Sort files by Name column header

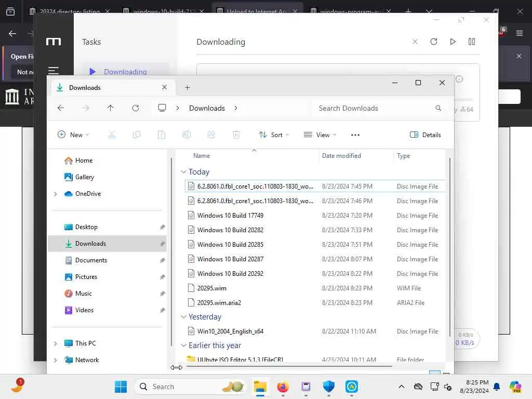202,156
